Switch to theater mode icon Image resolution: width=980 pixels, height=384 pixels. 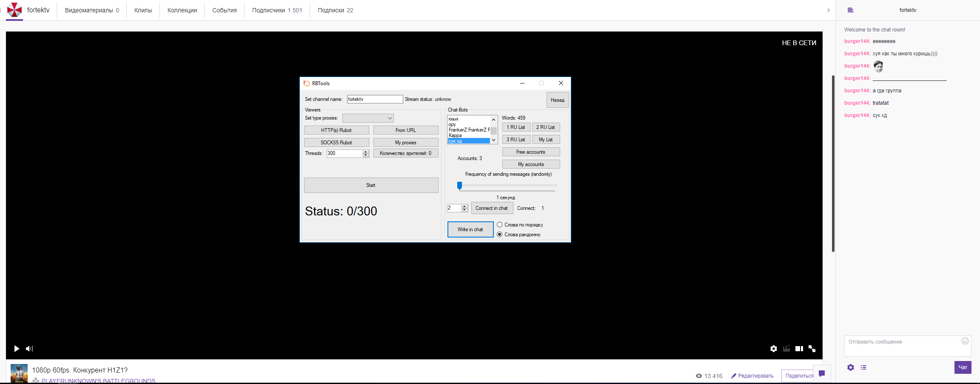pos(799,349)
